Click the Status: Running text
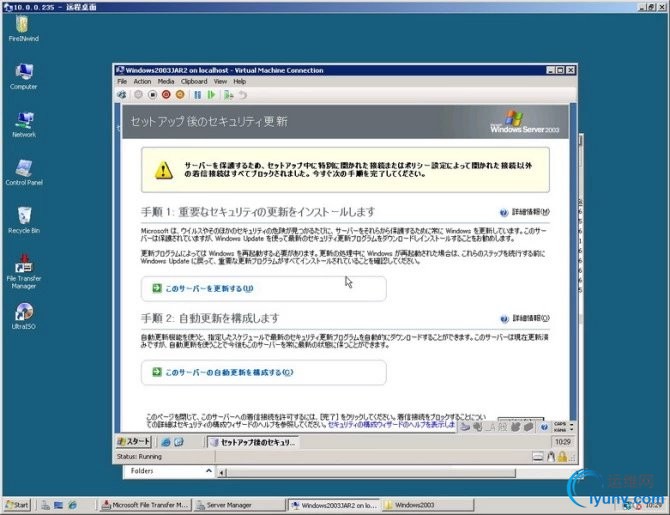 [139, 456]
